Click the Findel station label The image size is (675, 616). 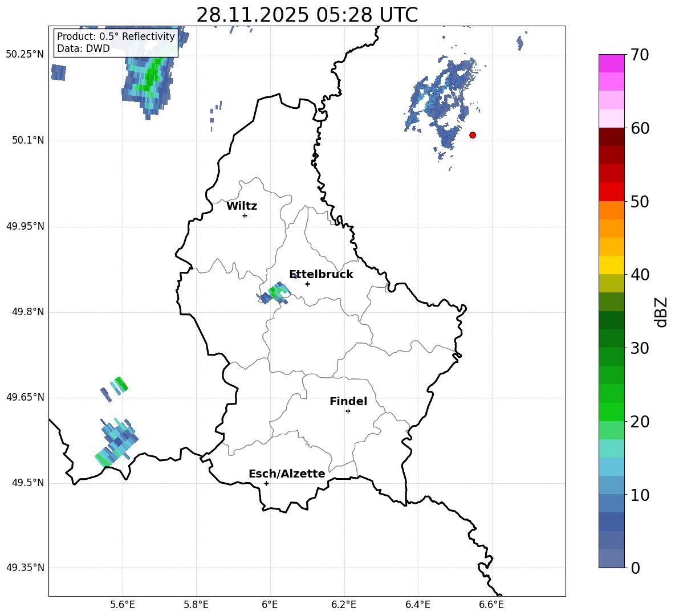tap(348, 401)
